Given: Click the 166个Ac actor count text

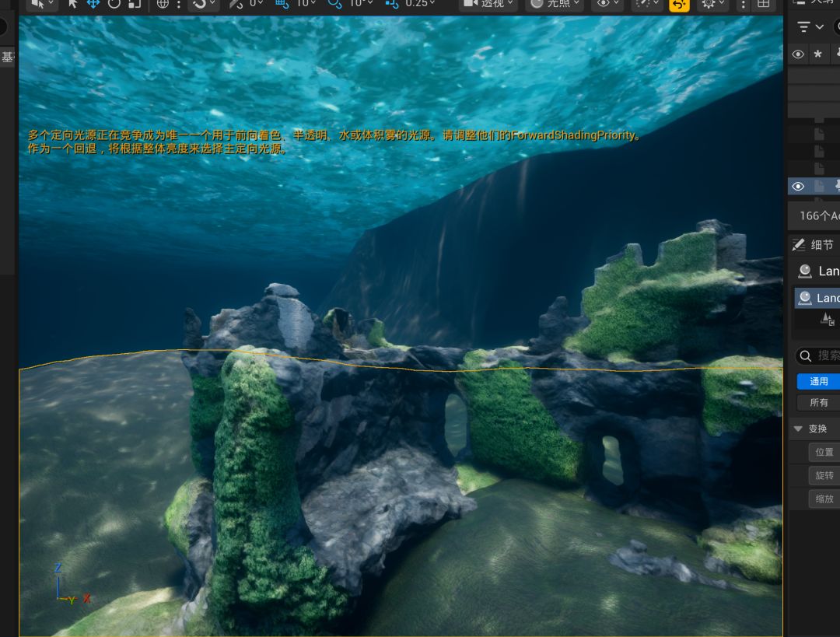Looking at the screenshot, I should tap(820, 216).
